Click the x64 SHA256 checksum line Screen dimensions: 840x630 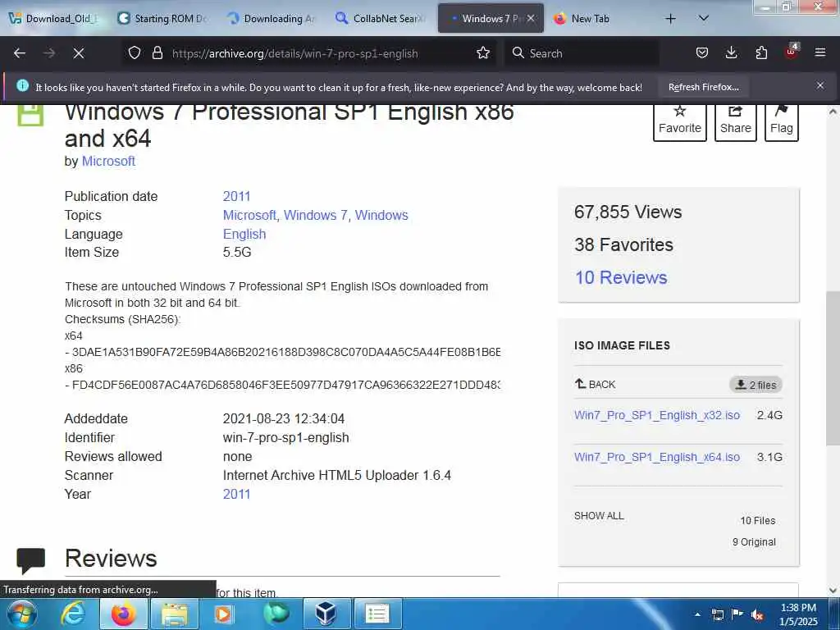coord(283,352)
